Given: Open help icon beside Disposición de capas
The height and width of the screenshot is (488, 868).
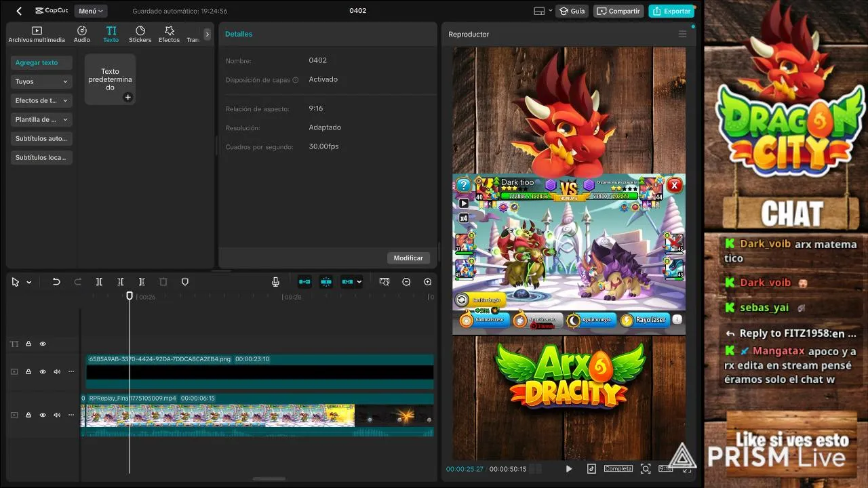Looking at the screenshot, I should [x=296, y=80].
